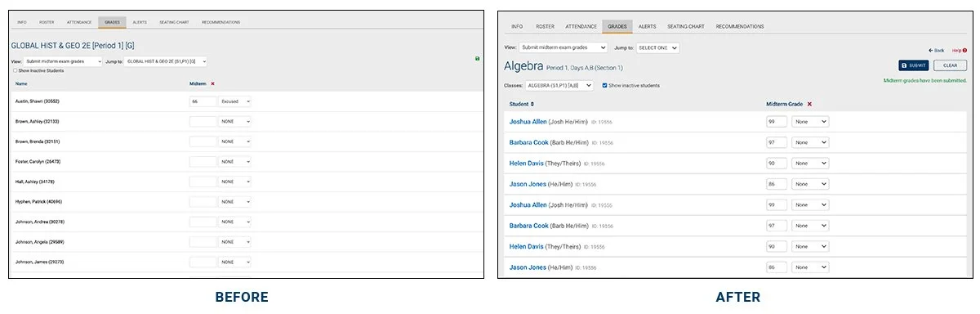This screenshot has height=314, width=980.
Task: Click the Submit button
Action: [x=913, y=65]
